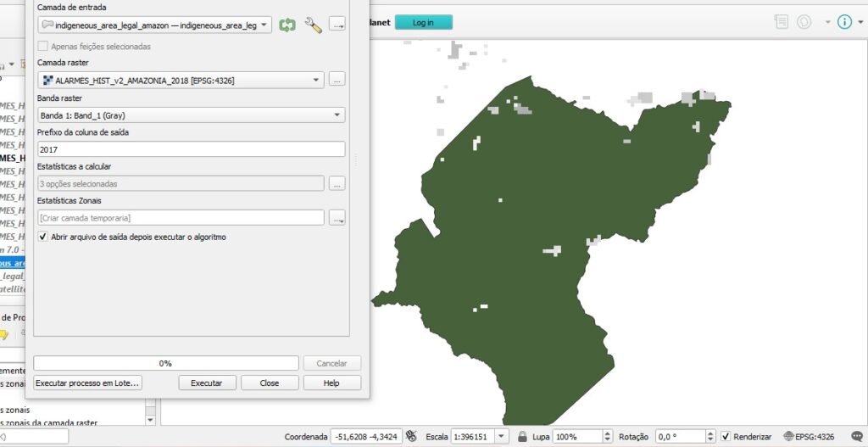The image size is (868, 447).
Task: Toggle the Renderizar checkbox
Action: (726, 437)
